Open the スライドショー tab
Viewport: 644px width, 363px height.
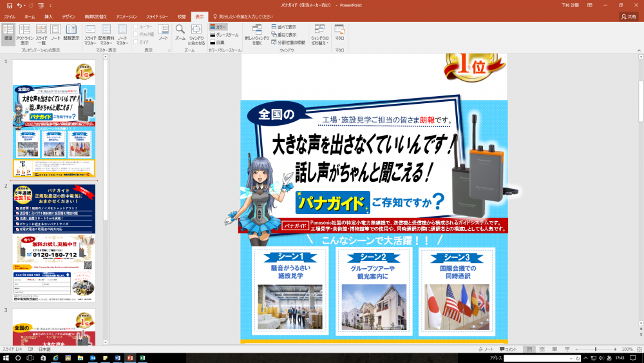[157, 17]
